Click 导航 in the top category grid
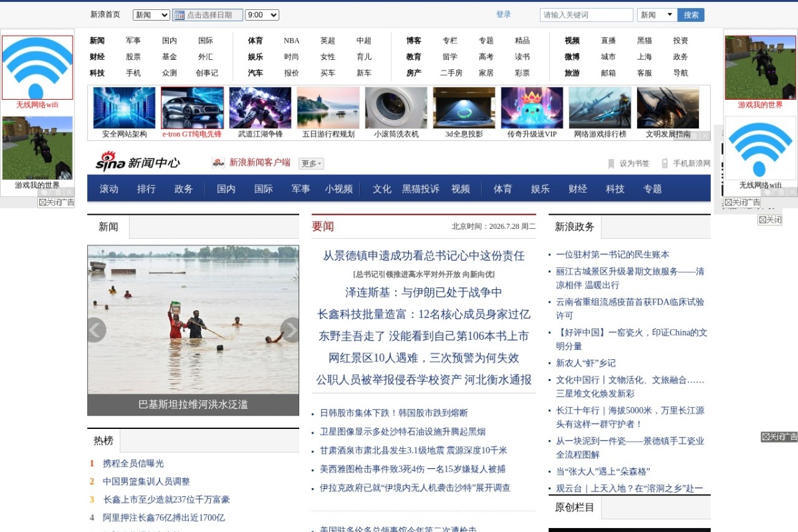 pos(680,73)
